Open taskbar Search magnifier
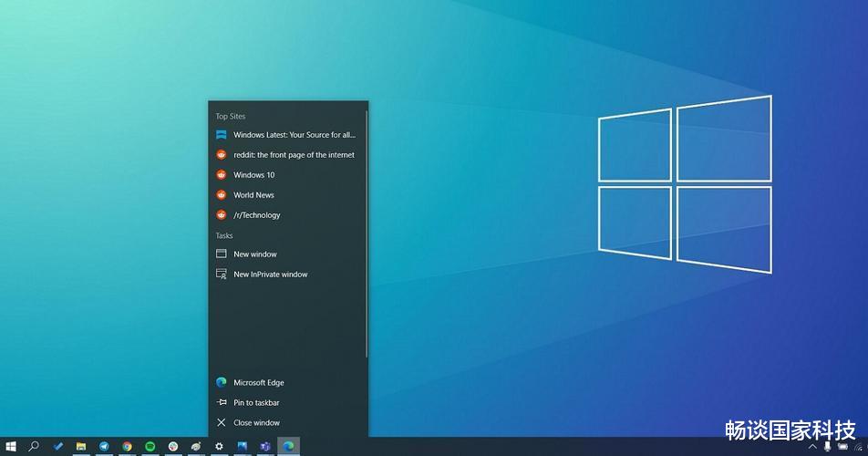Viewport: 868px width, 456px height. [34, 446]
